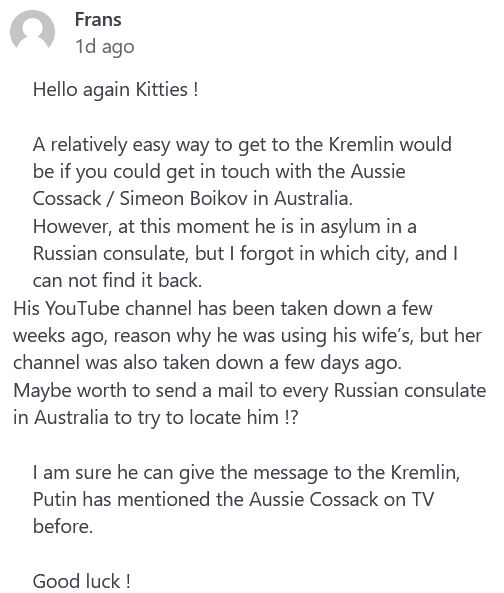Click the word "Cossack" starting the third line
The height and width of the screenshot is (593, 504).
pyautogui.click(x=67, y=199)
